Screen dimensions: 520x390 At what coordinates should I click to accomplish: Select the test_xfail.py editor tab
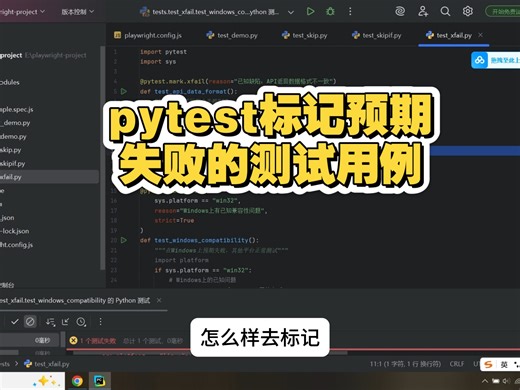[449, 35]
